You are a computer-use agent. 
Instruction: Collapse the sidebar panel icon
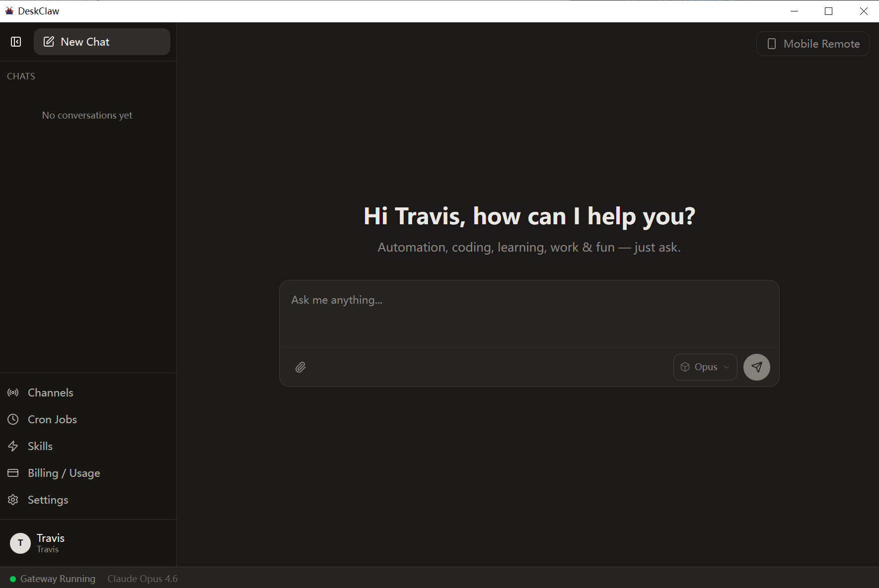pyautogui.click(x=16, y=42)
